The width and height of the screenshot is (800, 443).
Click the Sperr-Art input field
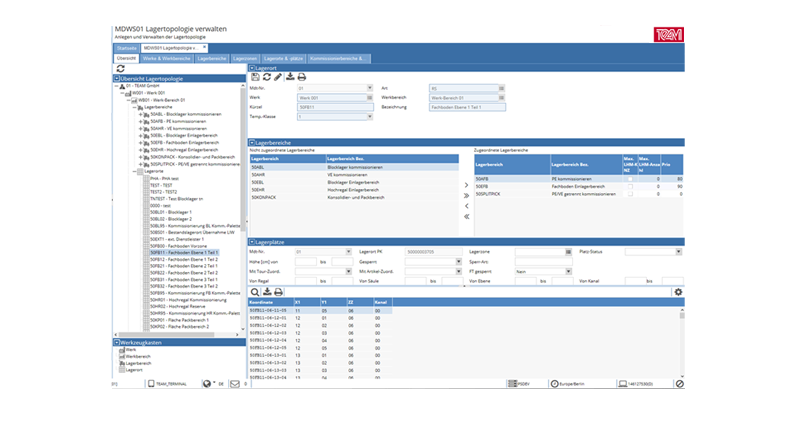pos(543,262)
